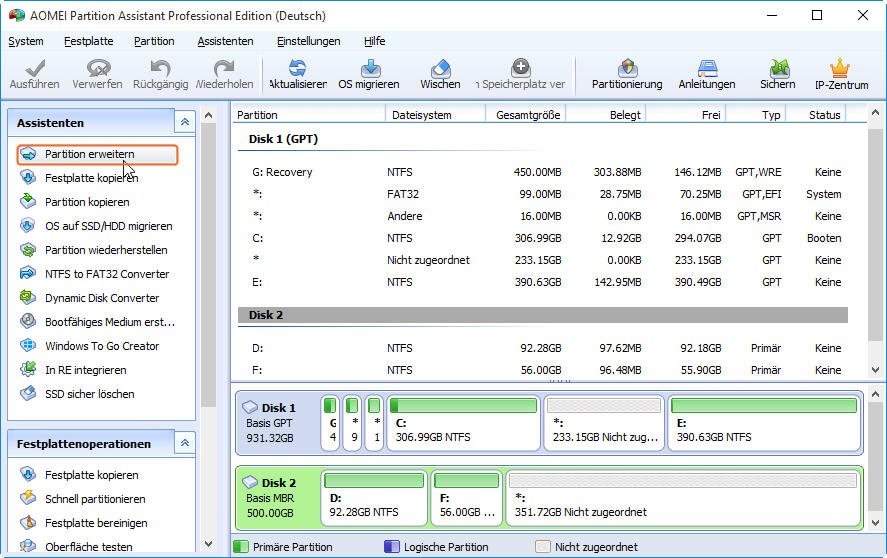Click the Sichern backup icon
This screenshot has height=558, width=887.
point(777,69)
